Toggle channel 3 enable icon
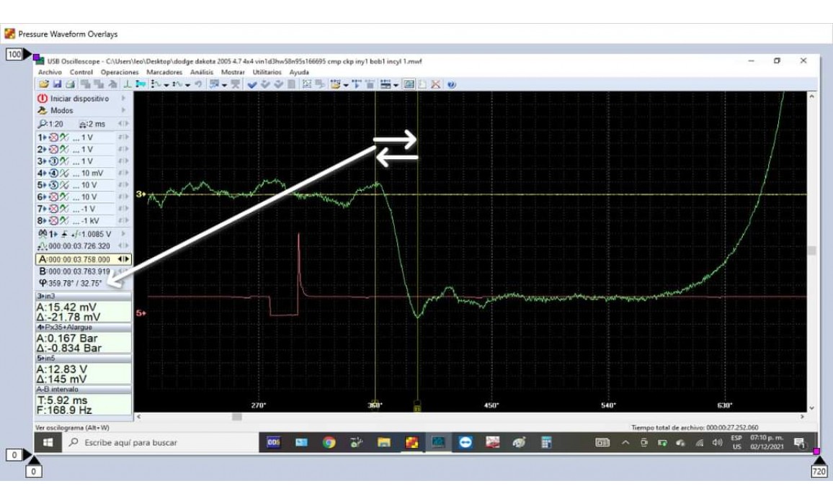833x504 pixels. 53,161
